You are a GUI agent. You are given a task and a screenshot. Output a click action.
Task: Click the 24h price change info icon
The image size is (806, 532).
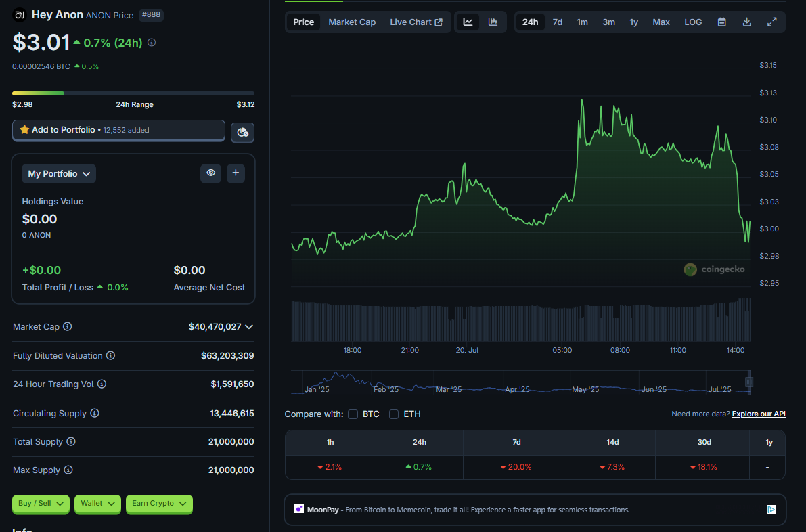pyautogui.click(x=152, y=43)
